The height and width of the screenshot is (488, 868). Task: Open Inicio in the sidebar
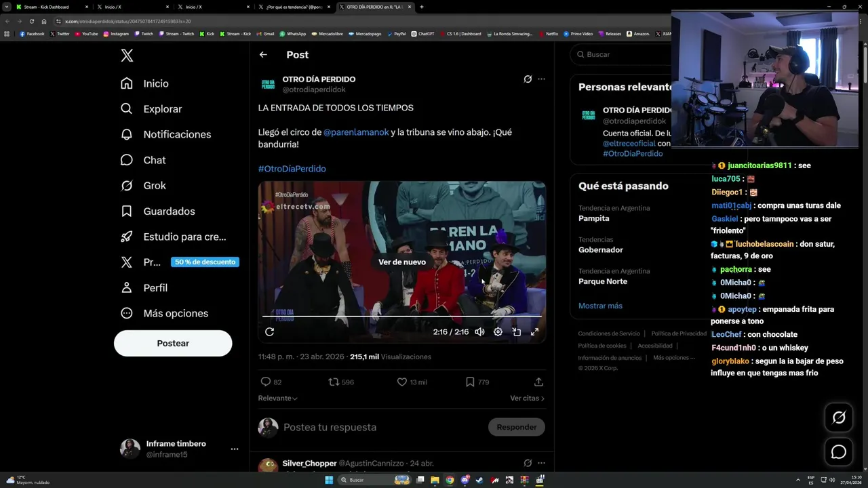(x=144, y=83)
